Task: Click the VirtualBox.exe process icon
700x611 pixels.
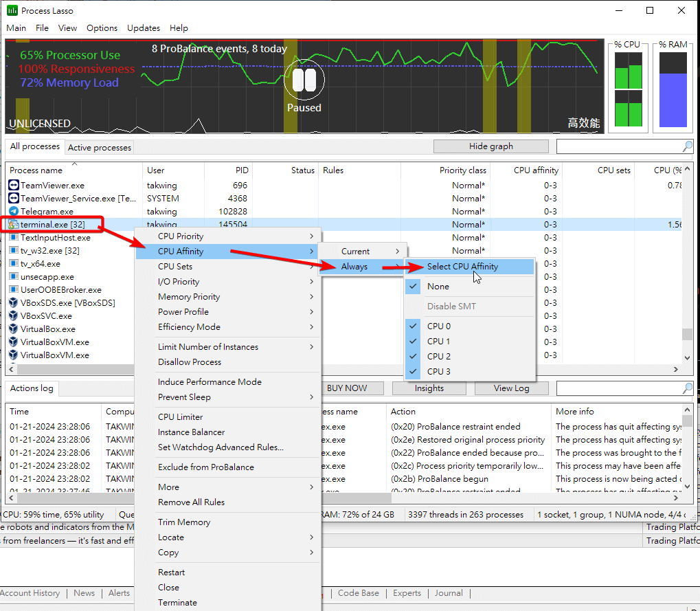Action: pyautogui.click(x=13, y=329)
